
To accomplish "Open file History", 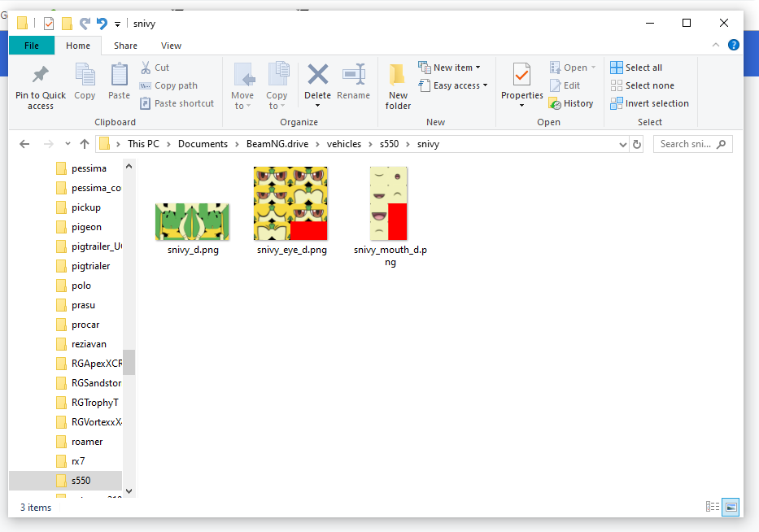I will pyautogui.click(x=571, y=103).
